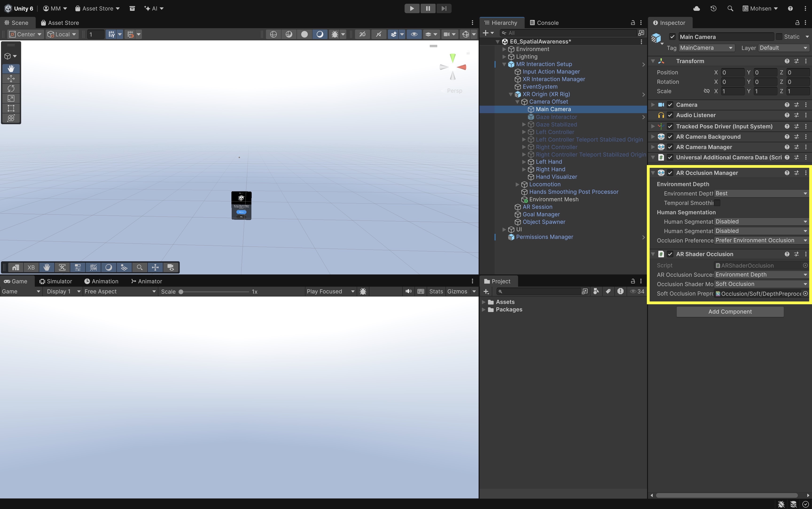812x509 pixels.
Task: Open the Tag MainCamera dropdown
Action: (706, 48)
